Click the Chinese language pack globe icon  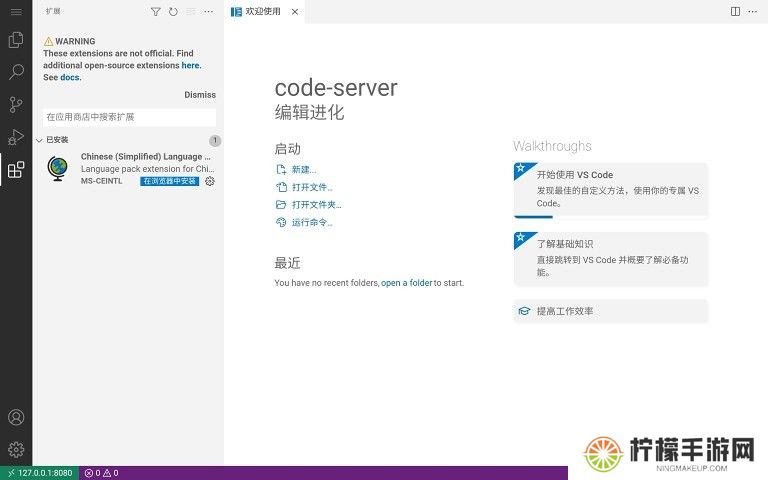pos(57,168)
